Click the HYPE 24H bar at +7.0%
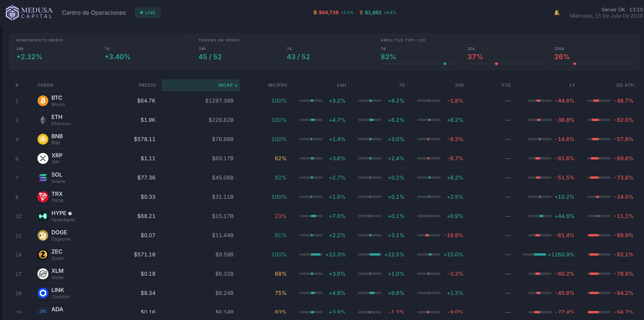 click(311, 216)
